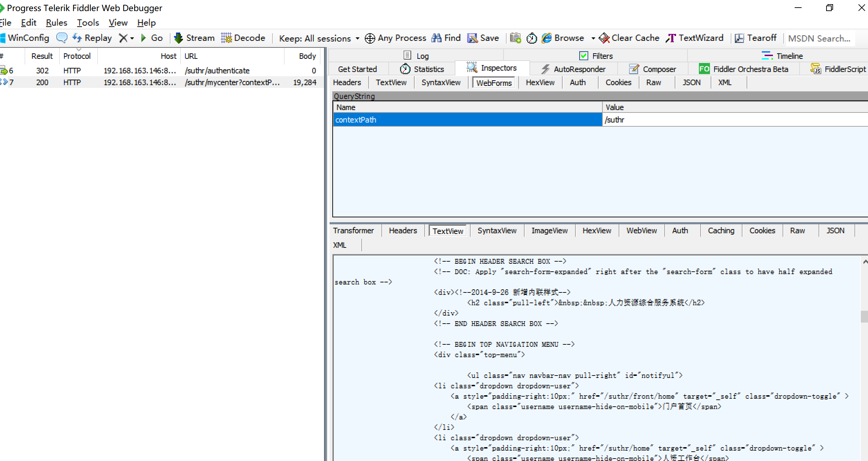Image resolution: width=868 pixels, height=461 pixels.
Task: Select request Raw tab
Action: click(654, 83)
